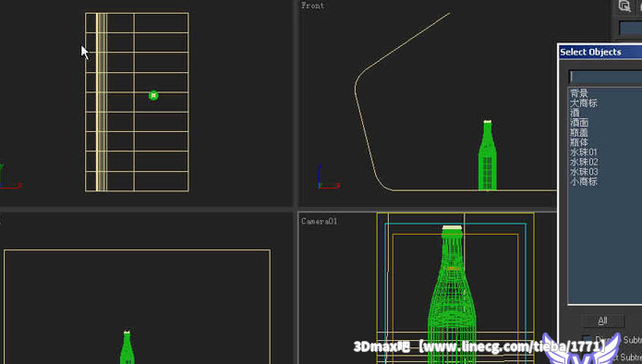Click the Select Objects dialog title bar

tap(600, 52)
